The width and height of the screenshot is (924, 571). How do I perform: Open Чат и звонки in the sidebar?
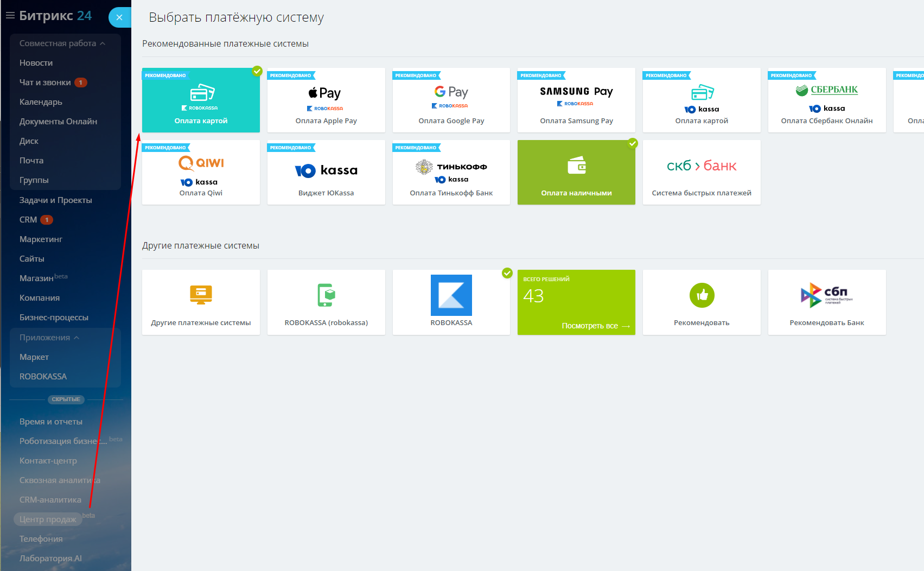pos(45,83)
